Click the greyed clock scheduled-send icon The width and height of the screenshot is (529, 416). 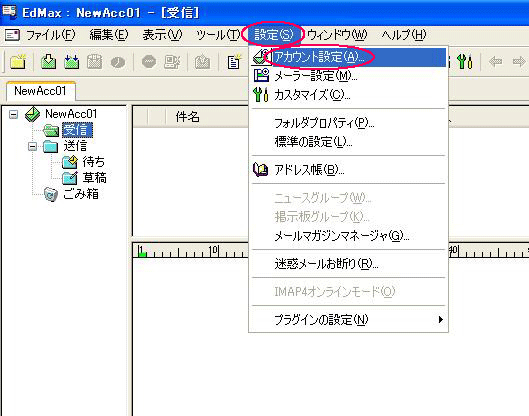(x=118, y=62)
